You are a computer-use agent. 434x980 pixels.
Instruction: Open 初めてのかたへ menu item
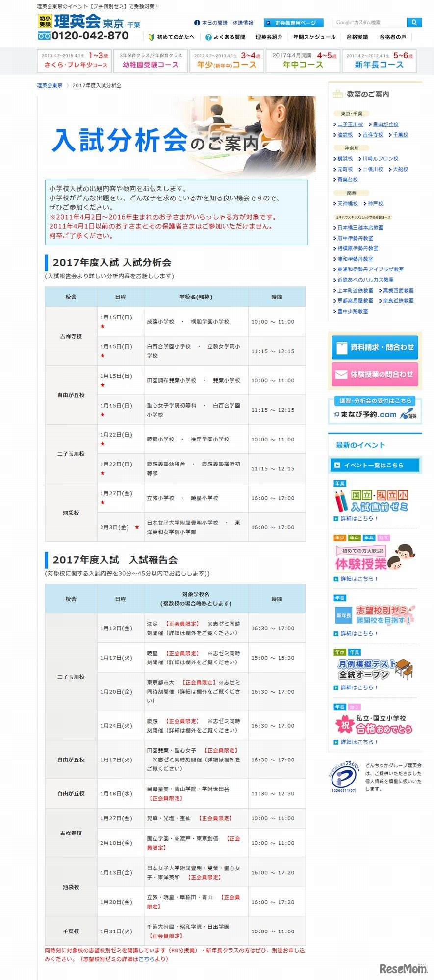(172, 37)
